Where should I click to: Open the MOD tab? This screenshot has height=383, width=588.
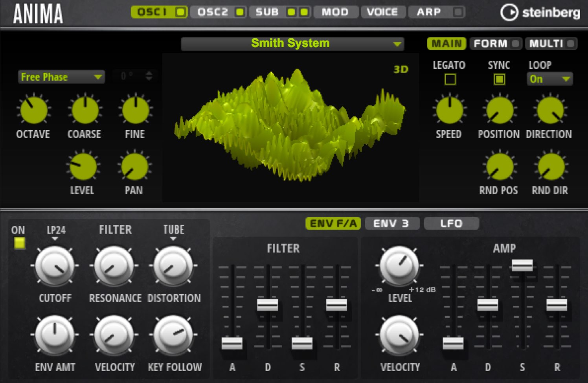click(x=336, y=12)
